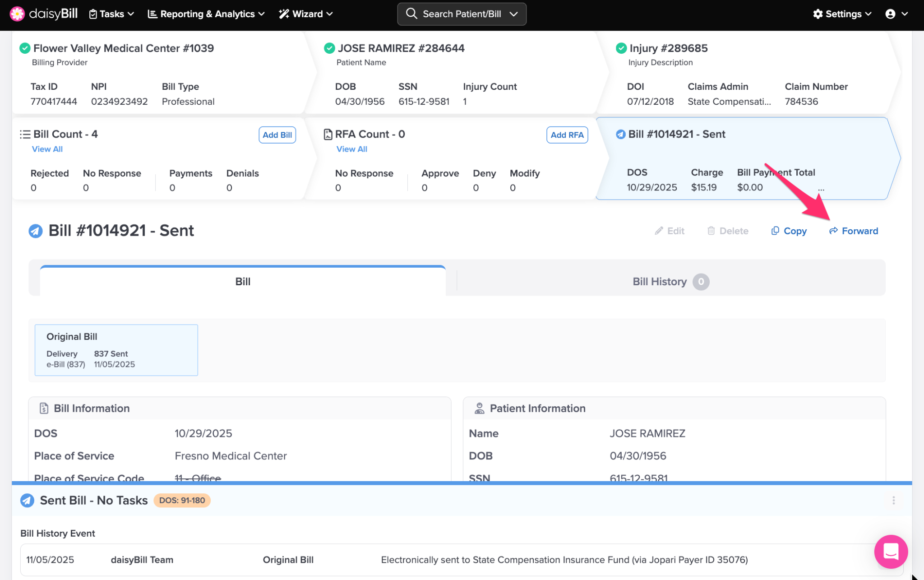The height and width of the screenshot is (580, 924).
Task: Click the Bill Count list icon
Action: click(x=25, y=134)
